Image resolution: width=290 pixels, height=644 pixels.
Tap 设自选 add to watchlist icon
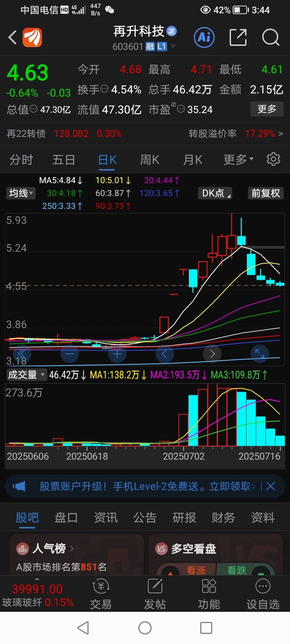(x=263, y=594)
